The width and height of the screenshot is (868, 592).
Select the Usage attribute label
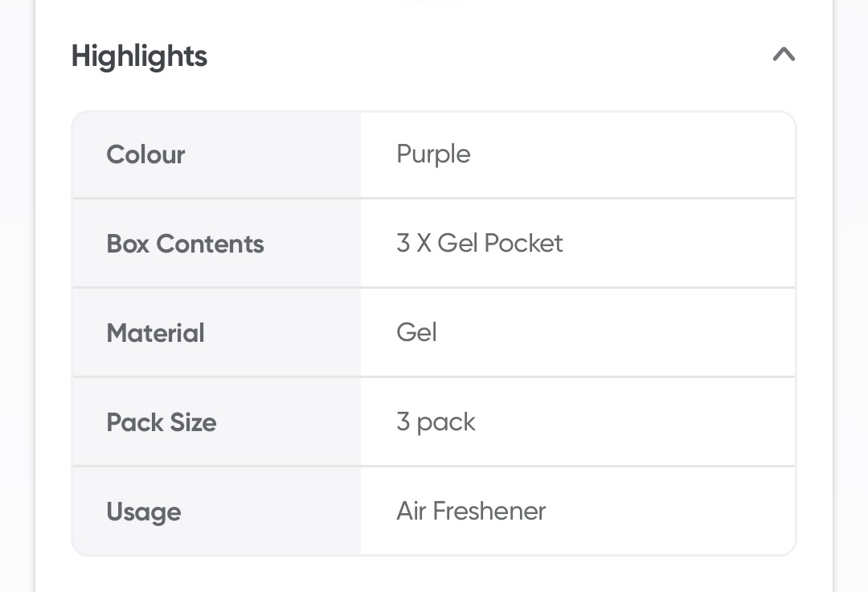point(143,512)
